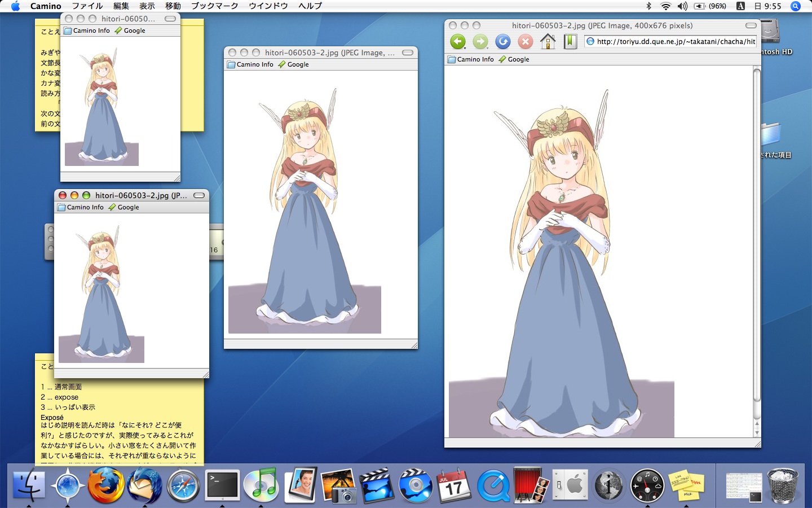Expand the Camino Info bookmark folder in the smallest window
Screen dimensions: 812x508
coord(87,30)
